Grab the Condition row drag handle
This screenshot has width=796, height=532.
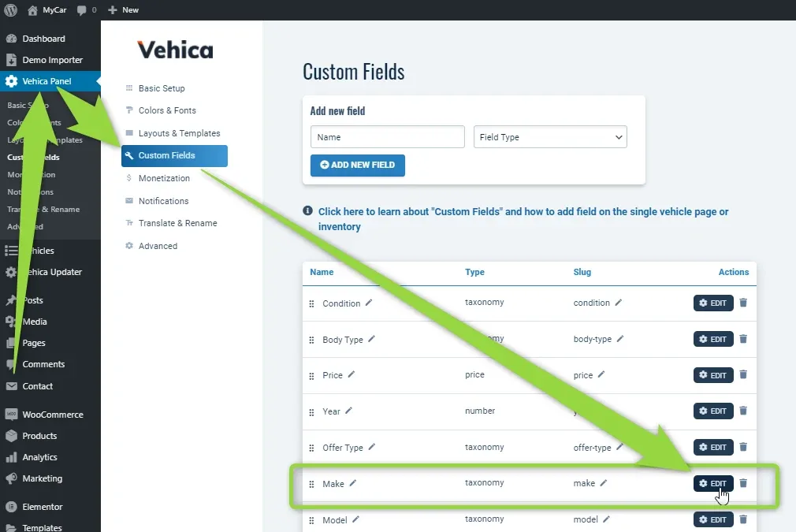311,303
